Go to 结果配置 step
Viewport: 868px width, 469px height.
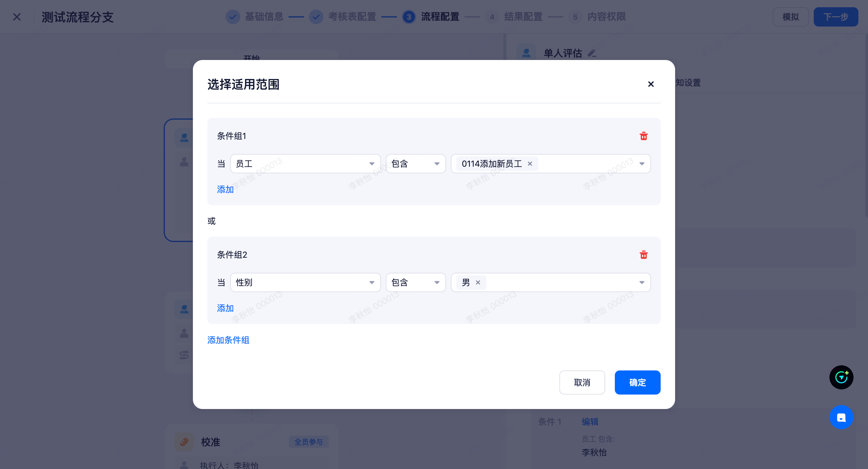point(523,17)
